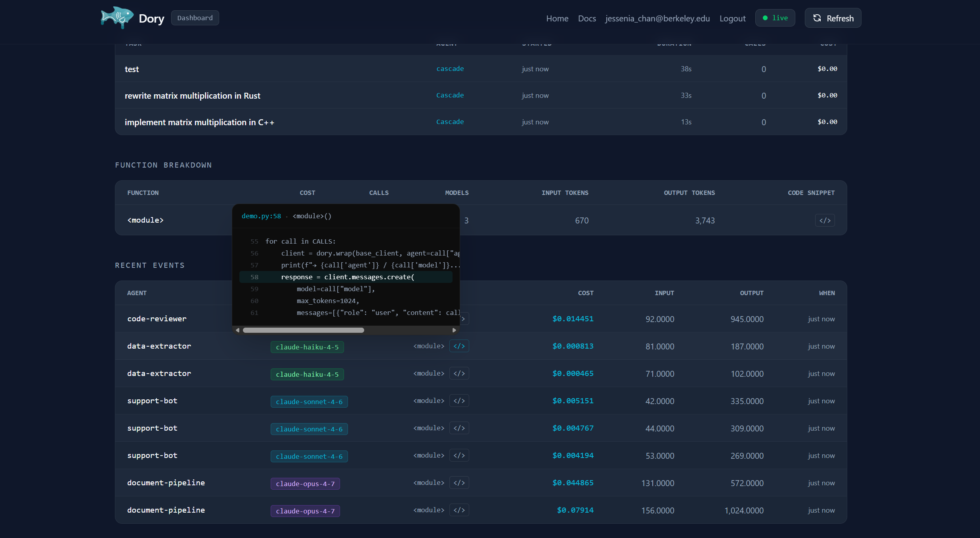Screen dimensions: 980x538
Task: Click the demo.py:58 file link
Action: tap(261, 216)
